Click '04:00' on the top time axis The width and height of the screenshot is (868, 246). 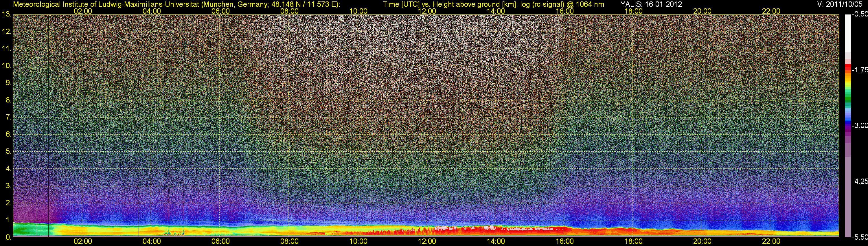click(x=152, y=11)
